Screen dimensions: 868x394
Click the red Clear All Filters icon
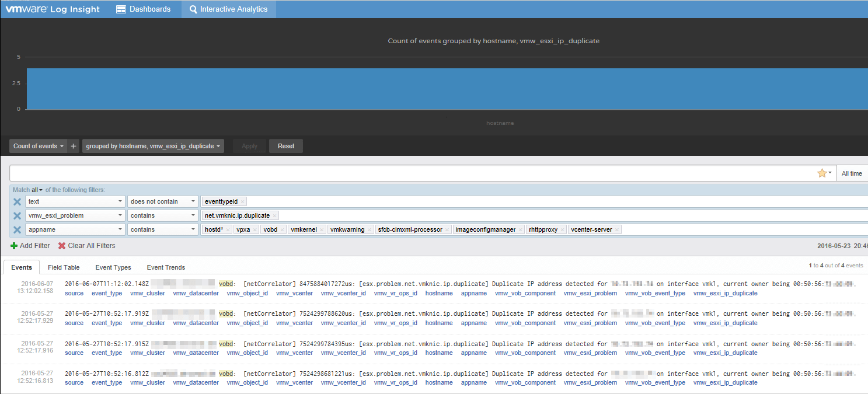pos(62,246)
